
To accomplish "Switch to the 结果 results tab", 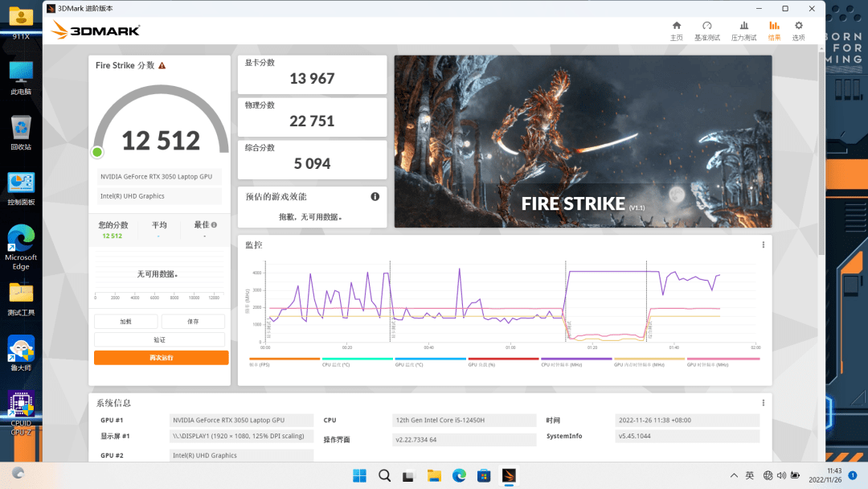I will (x=774, y=31).
